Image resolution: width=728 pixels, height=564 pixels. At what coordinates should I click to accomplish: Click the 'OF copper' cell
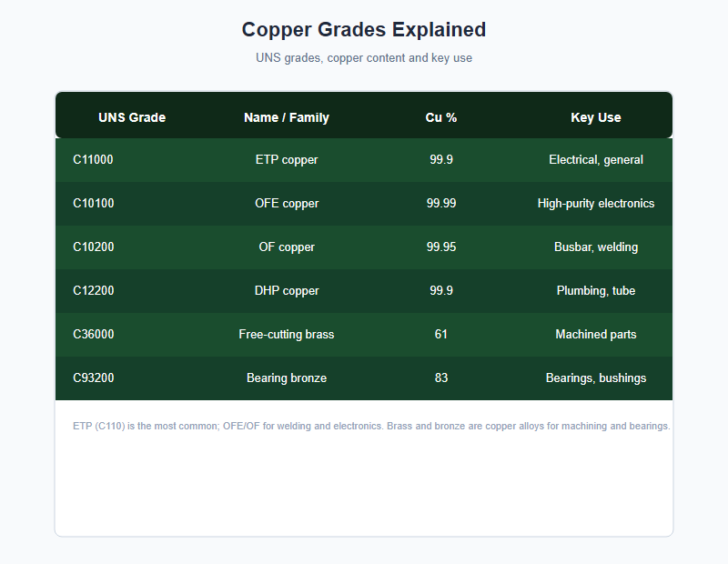point(287,247)
